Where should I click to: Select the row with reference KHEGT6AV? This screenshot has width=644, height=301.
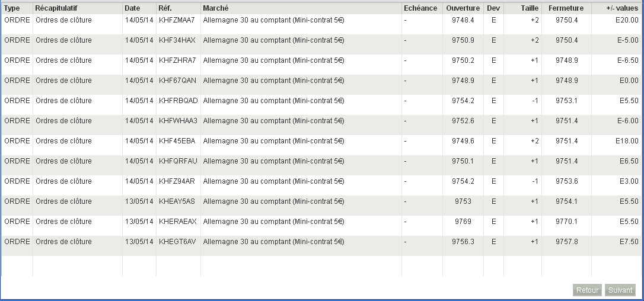pyautogui.click(x=177, y=242)
